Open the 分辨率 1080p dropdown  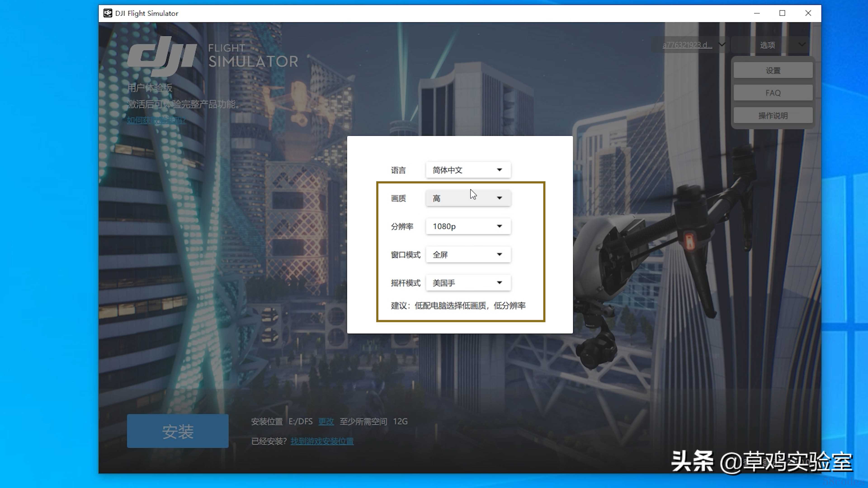468,226
